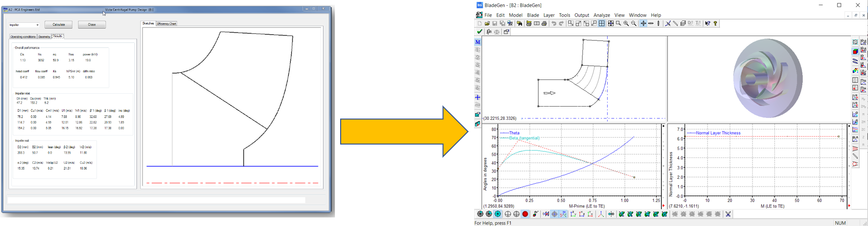This screenshot has height=226, width=868.
Task: Open the Output menu
Action: point(582,15)
